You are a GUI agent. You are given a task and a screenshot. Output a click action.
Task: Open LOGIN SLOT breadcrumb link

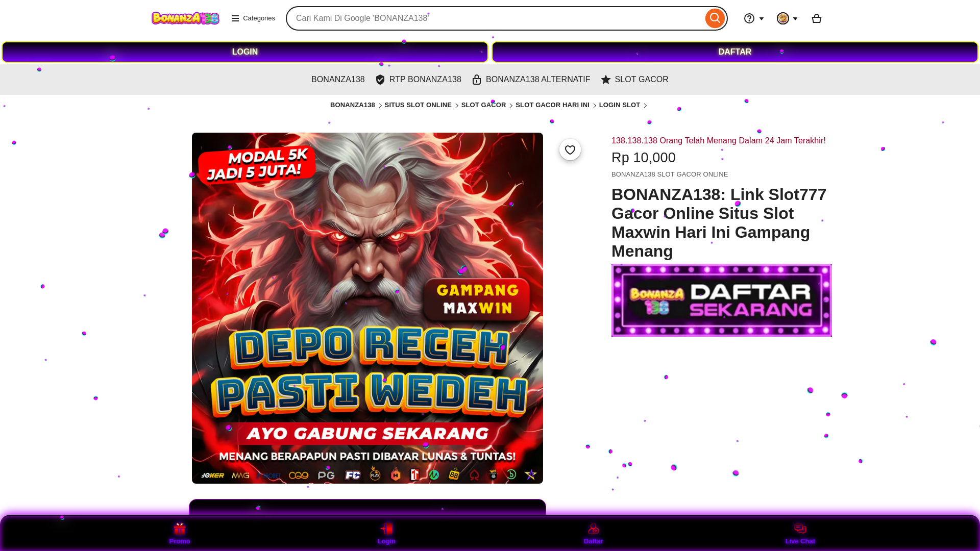tap(619, 105)
